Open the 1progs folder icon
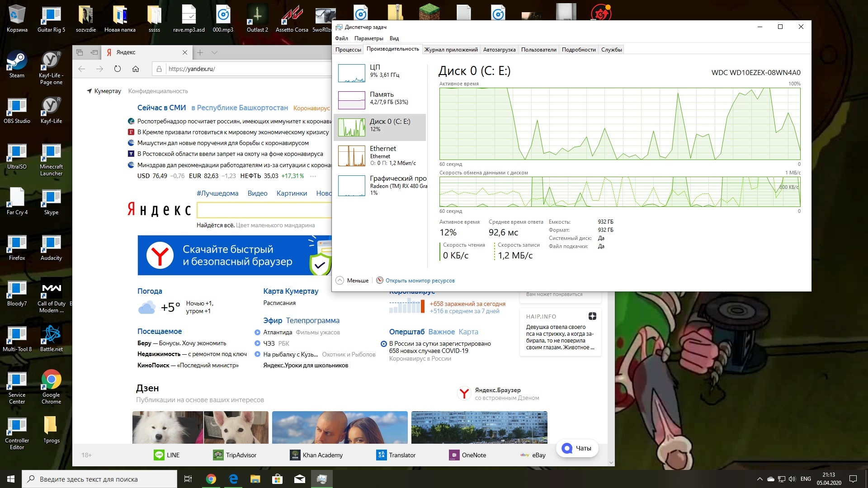 point(51,429)
